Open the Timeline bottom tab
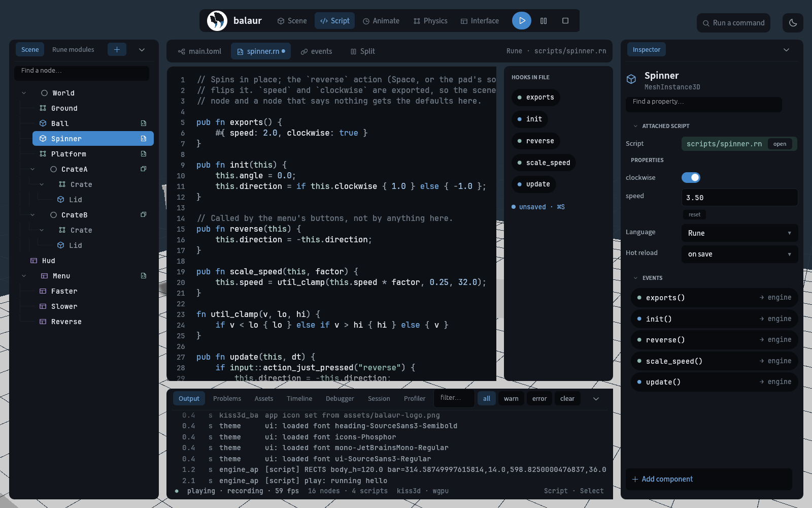Screen dimensions: 812x508 point(299,398)
